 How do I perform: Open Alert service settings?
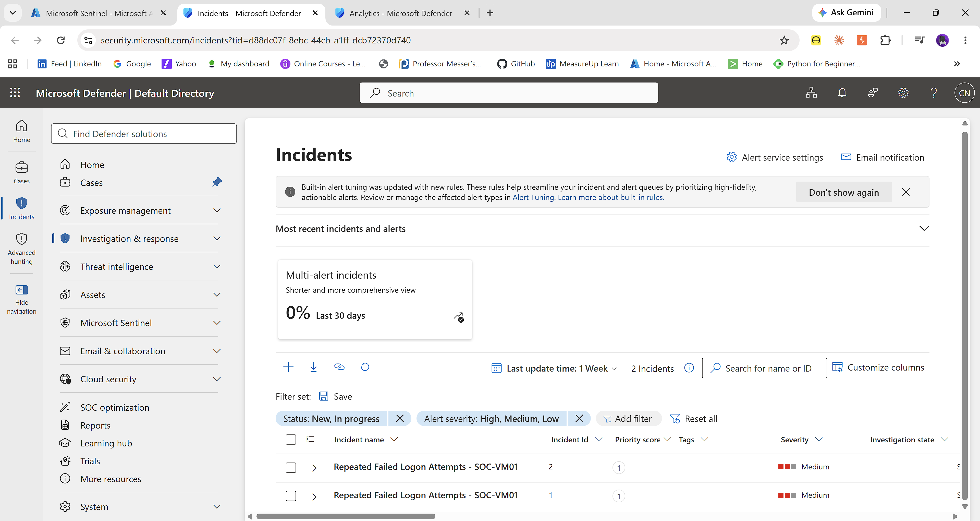775,157
